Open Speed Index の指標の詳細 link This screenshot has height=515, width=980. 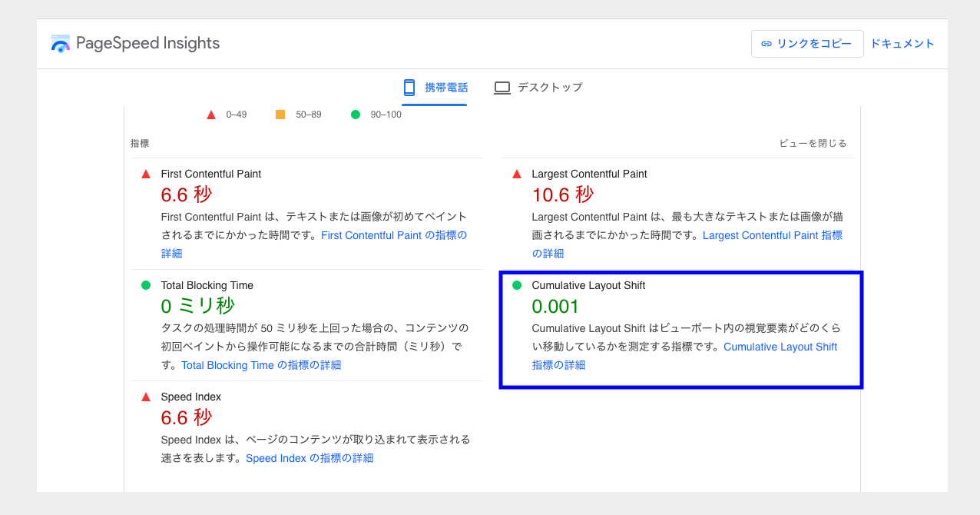click(309, 458)
